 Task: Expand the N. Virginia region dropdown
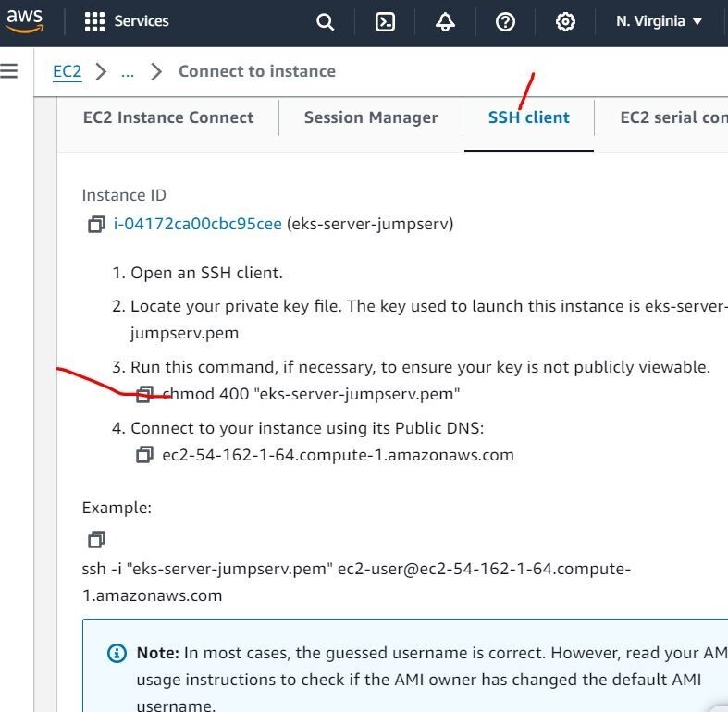660,21
